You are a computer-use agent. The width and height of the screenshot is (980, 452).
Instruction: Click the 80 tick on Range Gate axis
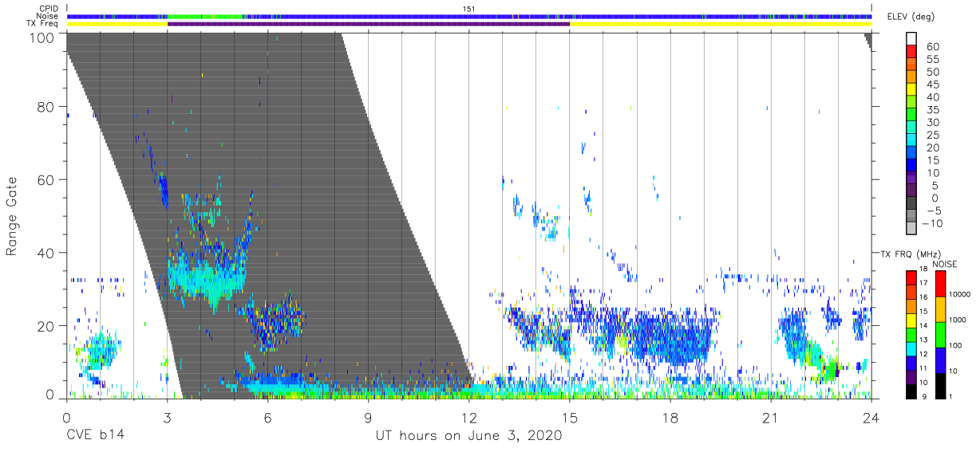point(46,107)
